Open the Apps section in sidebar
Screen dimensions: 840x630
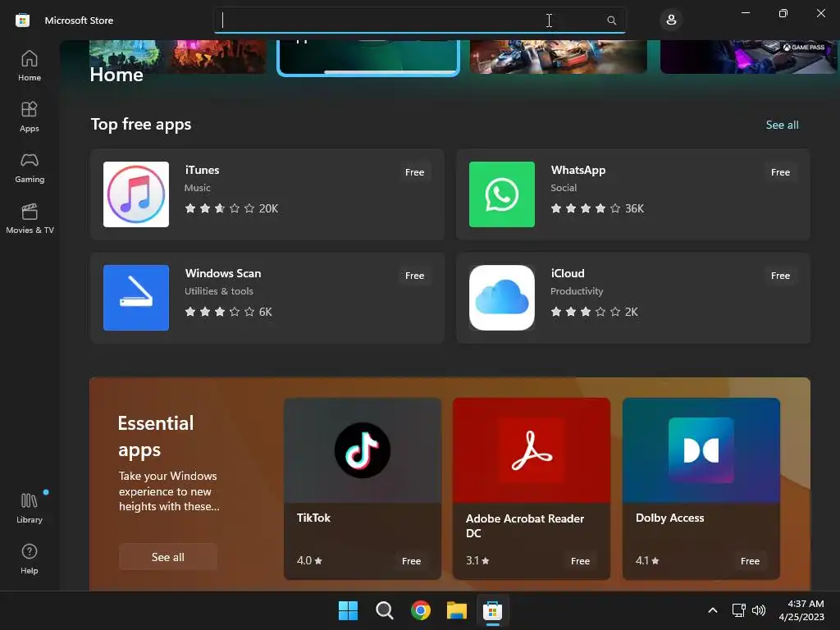[x=30, y=116]
